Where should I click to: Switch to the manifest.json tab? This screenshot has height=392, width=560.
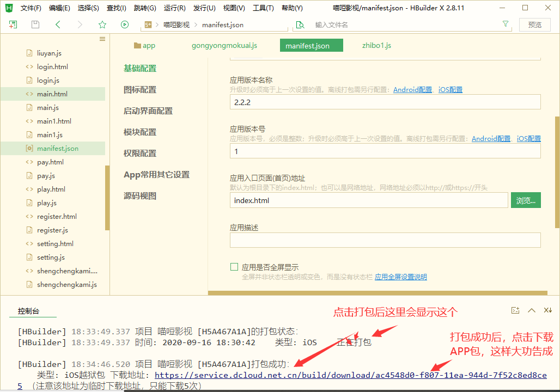click(x=312, y=45)
